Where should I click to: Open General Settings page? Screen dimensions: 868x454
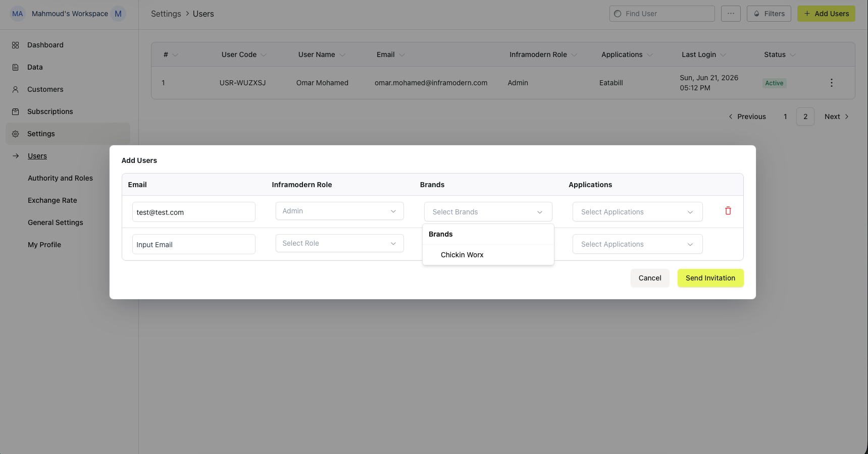(56, 222)
